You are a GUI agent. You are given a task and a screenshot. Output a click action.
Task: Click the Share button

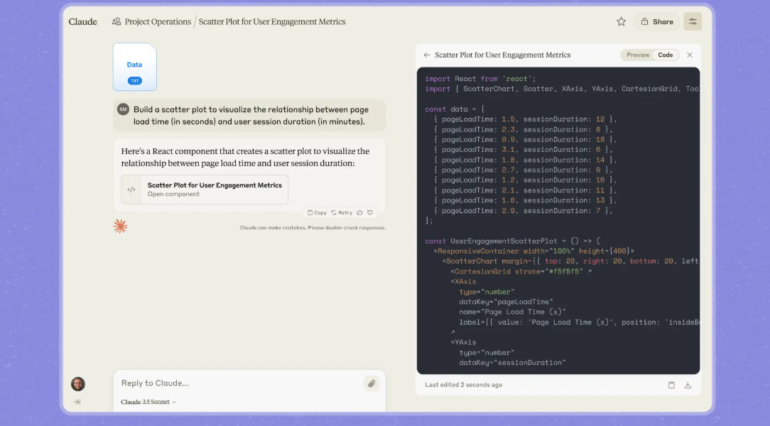point(657,22)
